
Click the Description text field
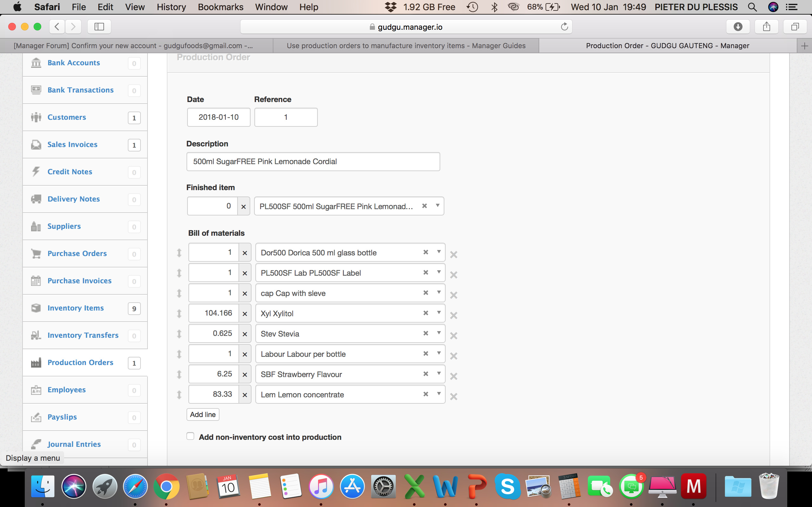tap(313, 162)
